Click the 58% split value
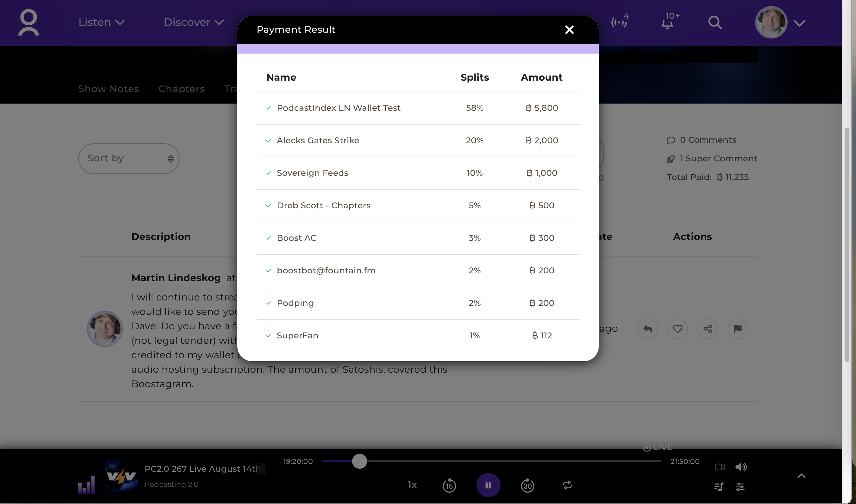Viewport: 856px width, 504px height. [475, 108]
